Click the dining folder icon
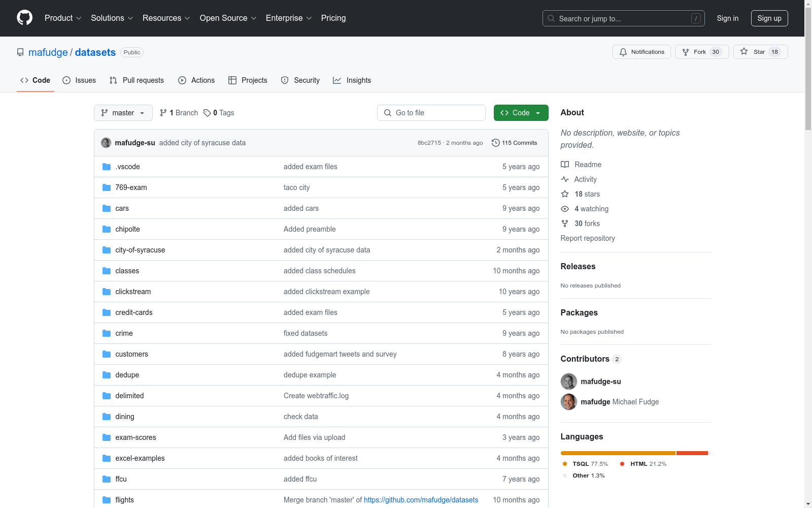 pyautogui.click(x=107, y=417)
